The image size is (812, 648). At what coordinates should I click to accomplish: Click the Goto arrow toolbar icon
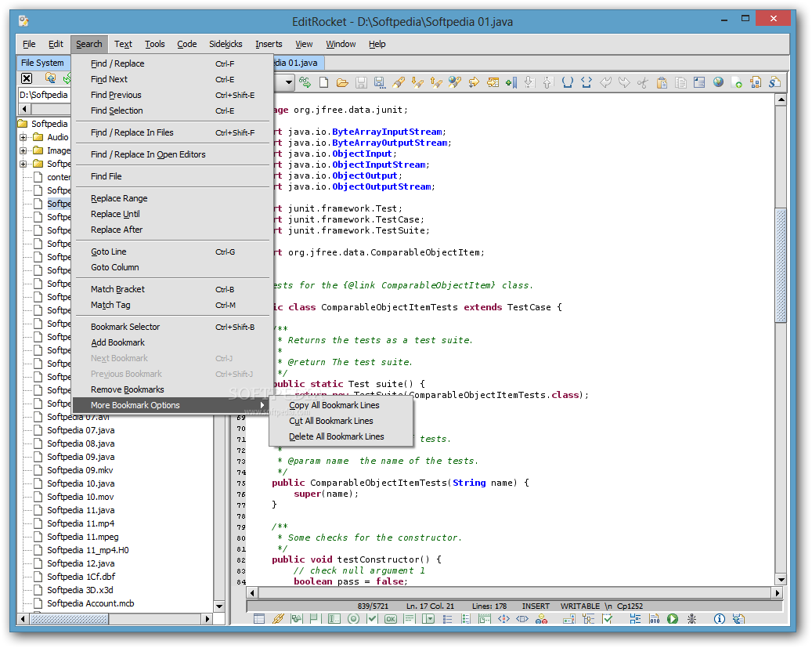[474, 82]
